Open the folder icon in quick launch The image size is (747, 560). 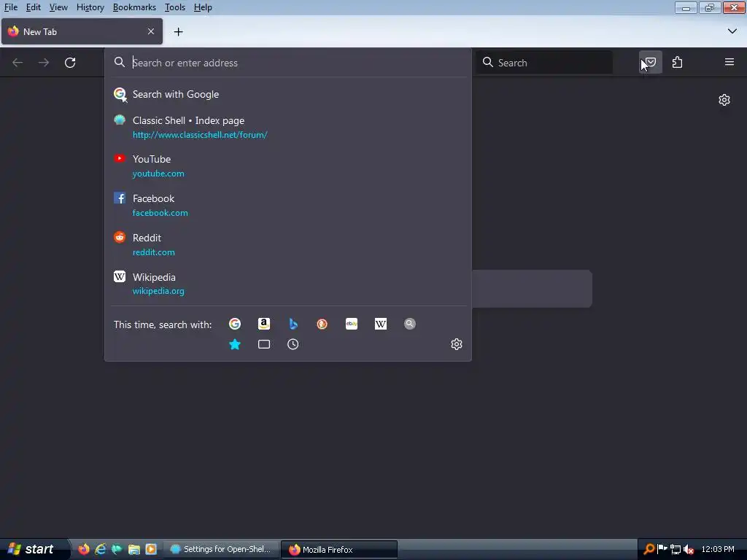coord(134,549)
